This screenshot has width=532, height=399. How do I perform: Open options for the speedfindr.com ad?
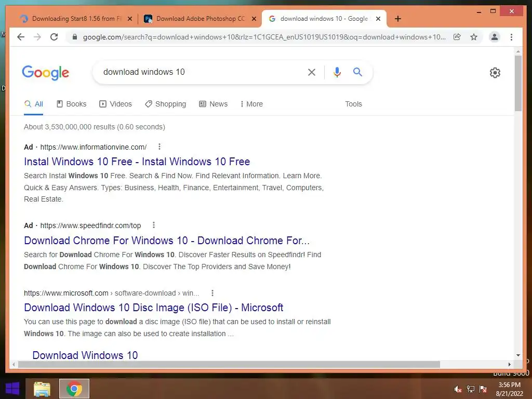(x=154, y=225)
